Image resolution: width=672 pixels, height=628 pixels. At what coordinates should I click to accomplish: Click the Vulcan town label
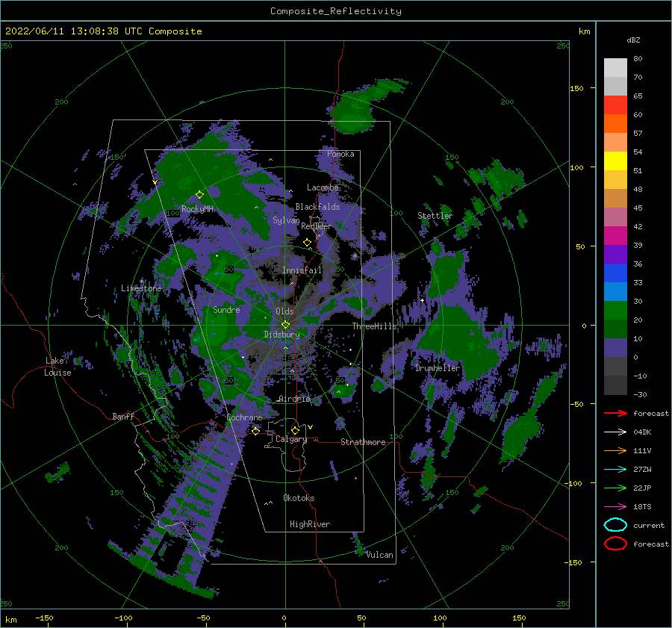(x=379, y=555)
